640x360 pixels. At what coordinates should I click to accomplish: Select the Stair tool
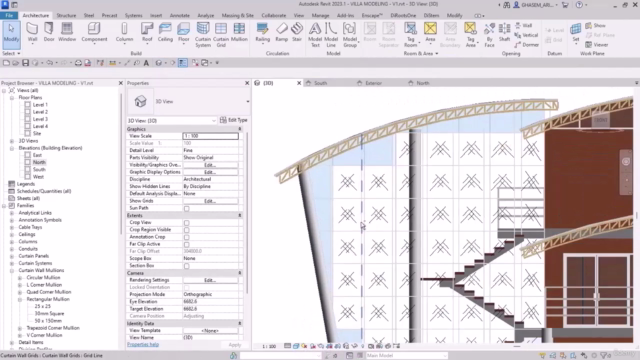[x=297, y=32]
